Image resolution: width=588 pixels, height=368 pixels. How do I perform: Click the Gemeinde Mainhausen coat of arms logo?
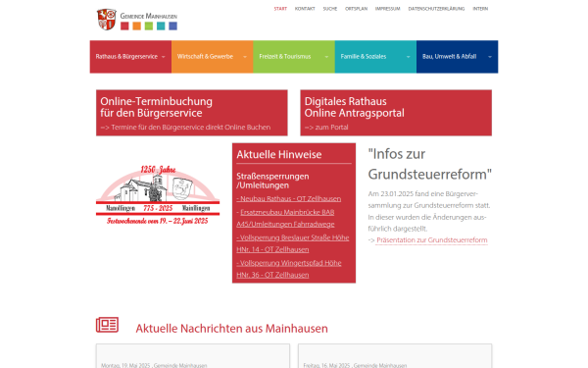point(107,20)
